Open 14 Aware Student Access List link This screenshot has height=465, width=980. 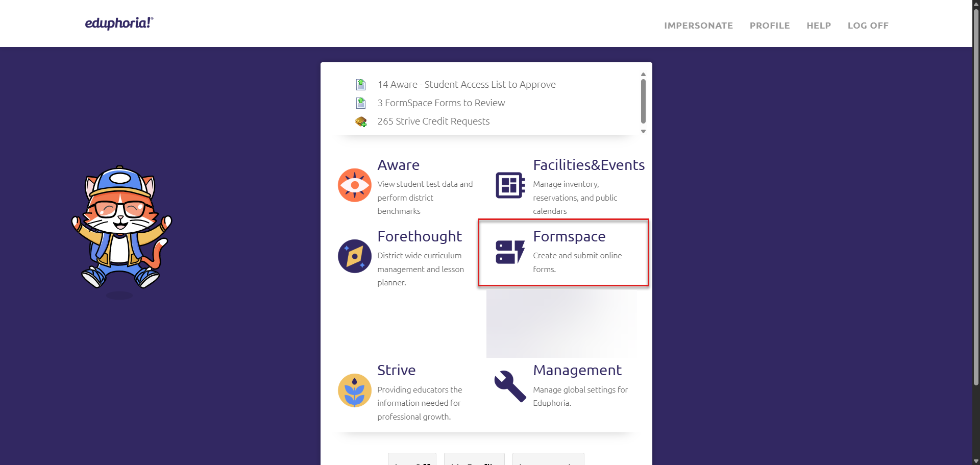tap(466, 85)
